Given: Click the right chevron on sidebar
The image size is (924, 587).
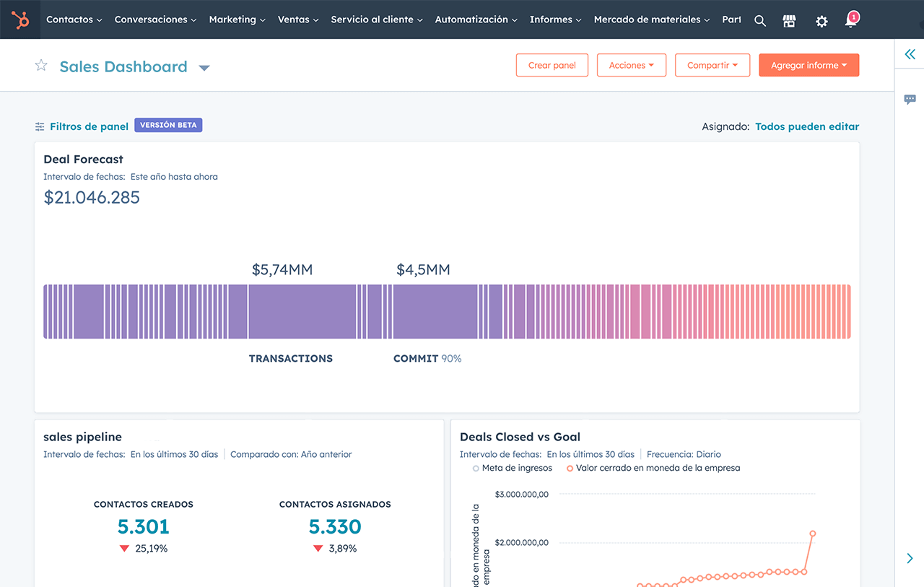Looking at the screenshot, I should pos(910,558).
